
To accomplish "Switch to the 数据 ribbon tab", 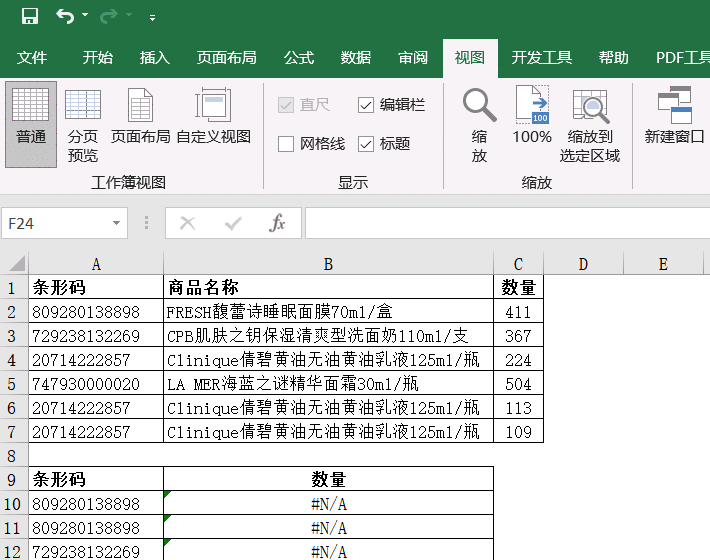I will point(356,58).
